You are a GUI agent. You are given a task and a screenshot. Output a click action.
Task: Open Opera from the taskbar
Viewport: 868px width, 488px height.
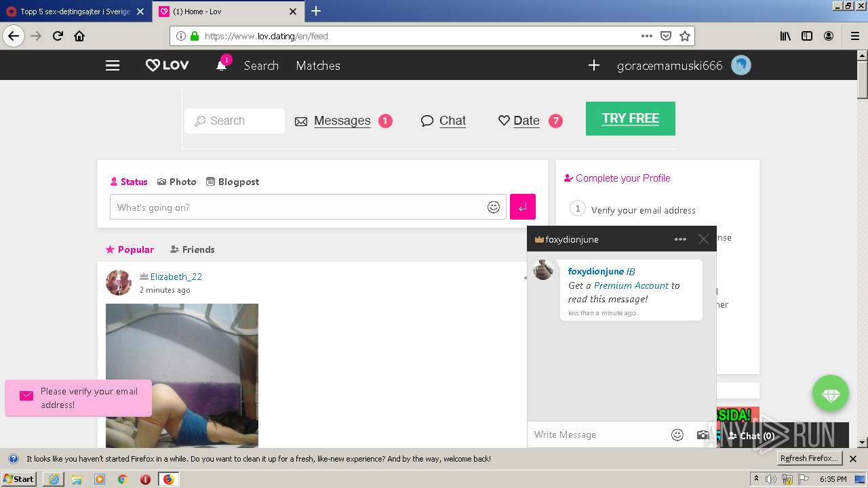tap(145, 479)
